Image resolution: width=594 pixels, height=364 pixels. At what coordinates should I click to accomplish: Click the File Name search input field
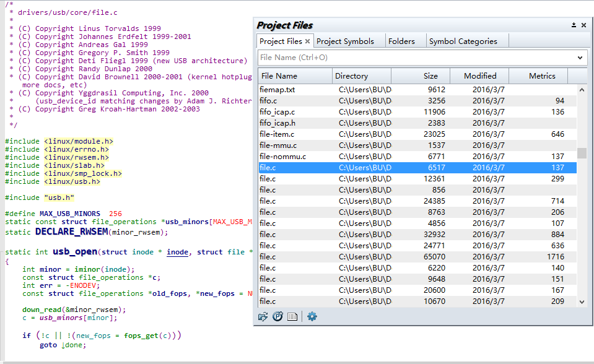[x=415, y=58]
